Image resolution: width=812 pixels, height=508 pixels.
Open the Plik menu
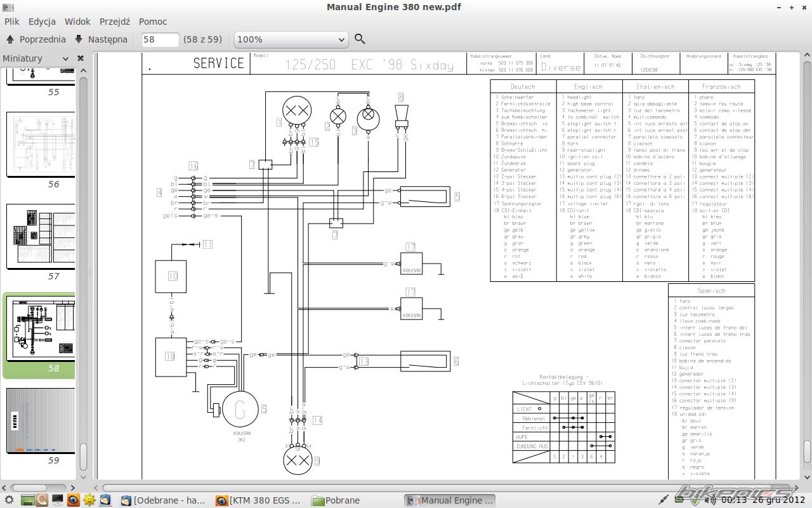click(12, 22)
